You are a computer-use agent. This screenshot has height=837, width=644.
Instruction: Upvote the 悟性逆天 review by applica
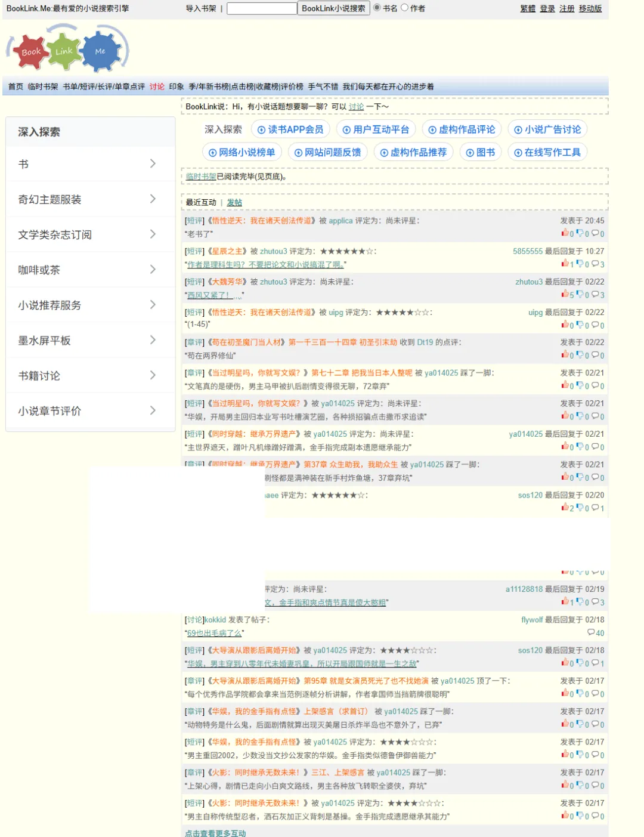(565, 233)
